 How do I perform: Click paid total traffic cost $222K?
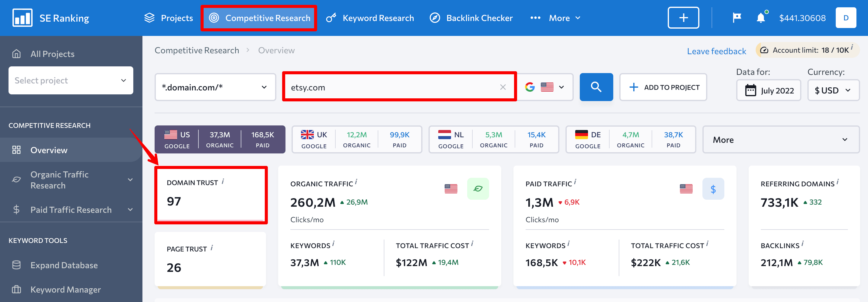[x=646, y=262]
